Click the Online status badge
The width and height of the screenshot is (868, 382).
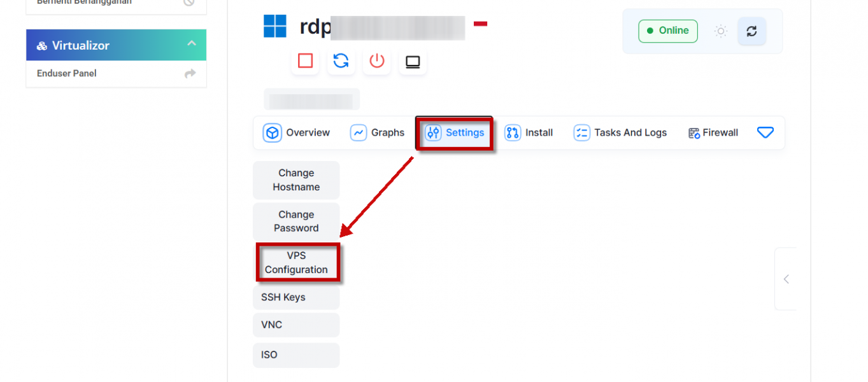coord(667,31)
